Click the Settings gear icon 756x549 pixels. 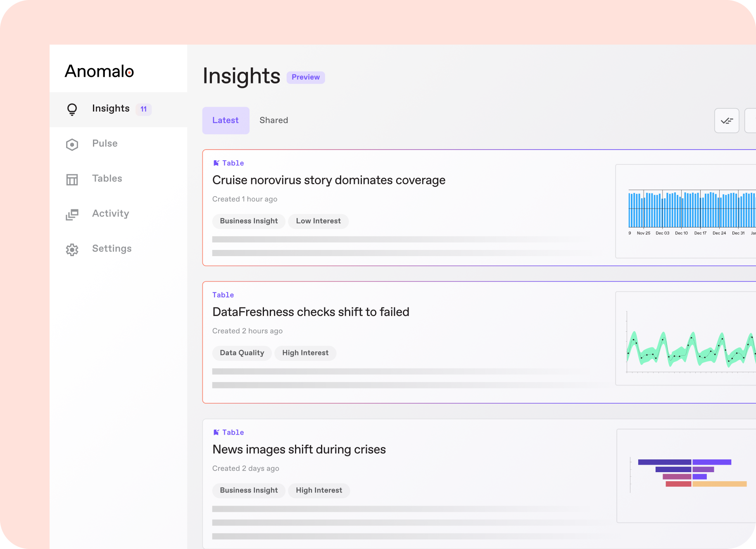click(72, 250)
